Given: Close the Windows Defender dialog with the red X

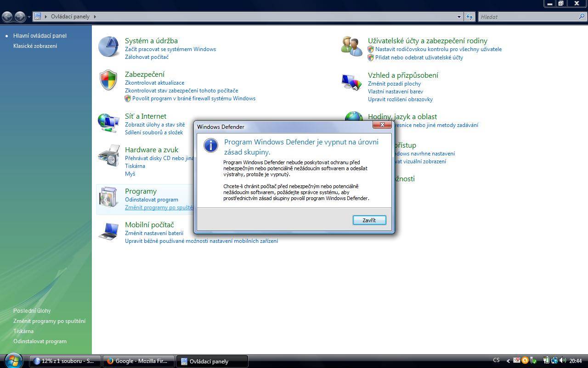Looking at the screenshot, I should [x=382, y=125].
